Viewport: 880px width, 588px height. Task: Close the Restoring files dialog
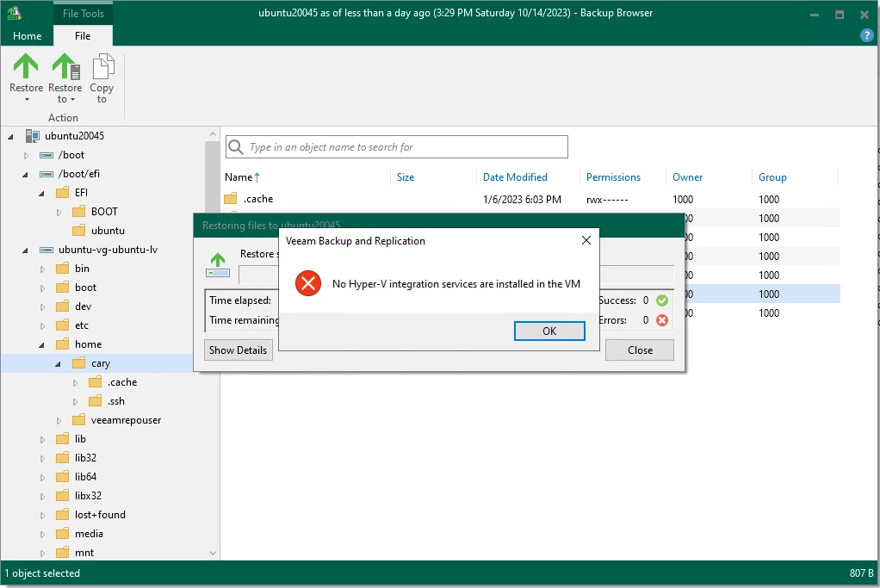pos(639,350)
